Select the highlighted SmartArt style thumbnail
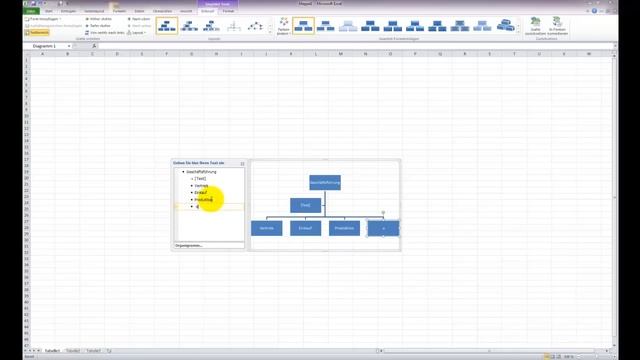640x360 pixels. pyautogui.click(x=303, y=26)
